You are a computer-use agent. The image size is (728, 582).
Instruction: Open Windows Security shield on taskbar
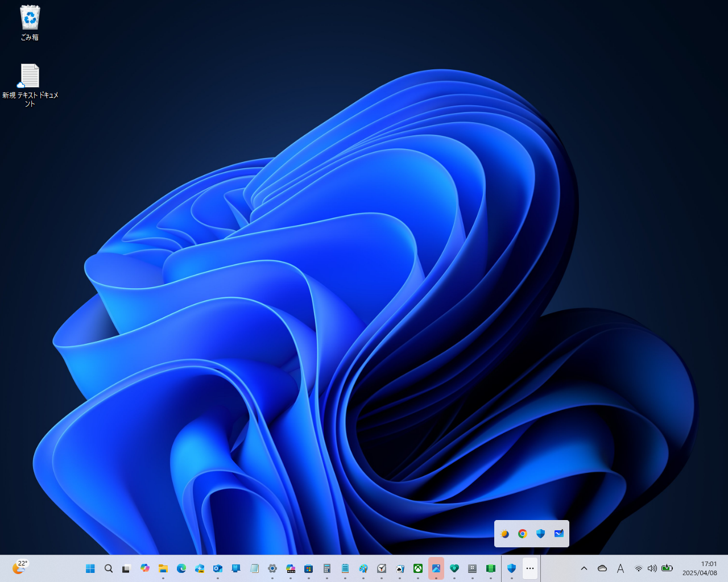coord(511,568)
